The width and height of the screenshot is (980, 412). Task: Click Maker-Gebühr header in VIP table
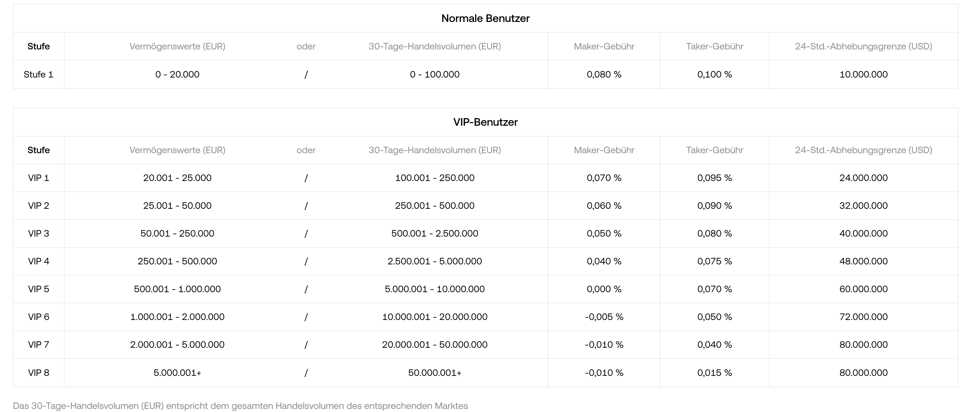pyautogui.click(x=604, y=150)
